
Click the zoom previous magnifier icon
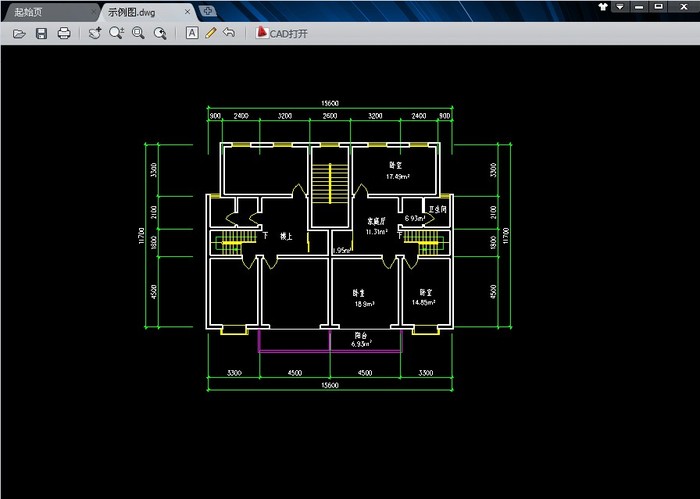(x=160, y=33)
